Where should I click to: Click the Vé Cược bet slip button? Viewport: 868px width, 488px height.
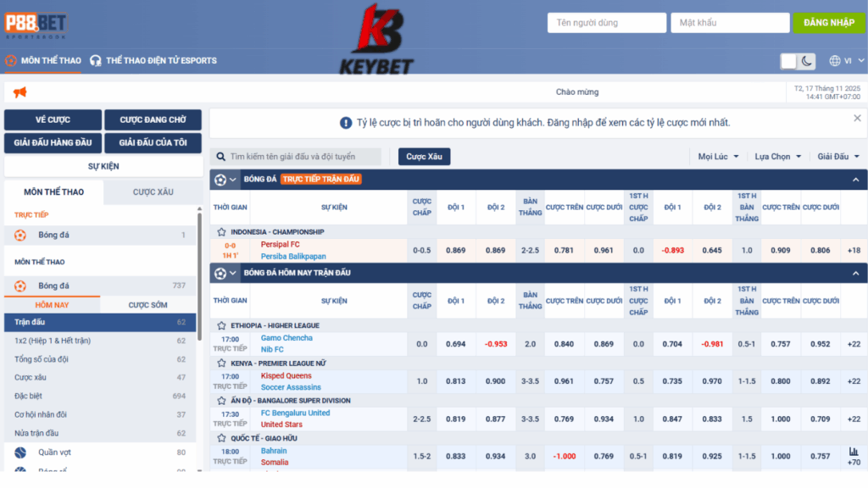coord(53,120)
